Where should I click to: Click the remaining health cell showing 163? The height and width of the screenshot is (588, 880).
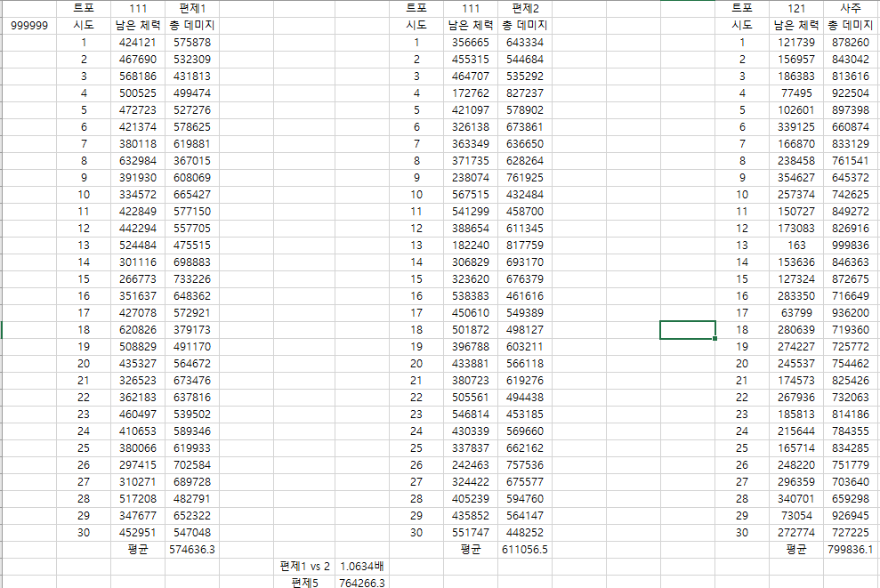[795, 246]
